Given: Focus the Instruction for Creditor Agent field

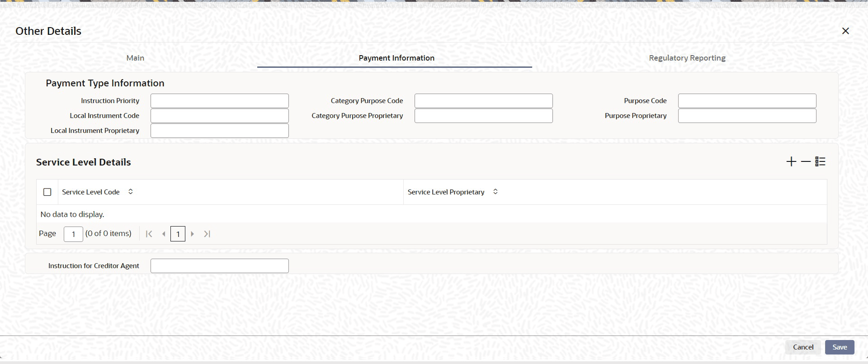Looking at the screenshot, I should (220, 266).
